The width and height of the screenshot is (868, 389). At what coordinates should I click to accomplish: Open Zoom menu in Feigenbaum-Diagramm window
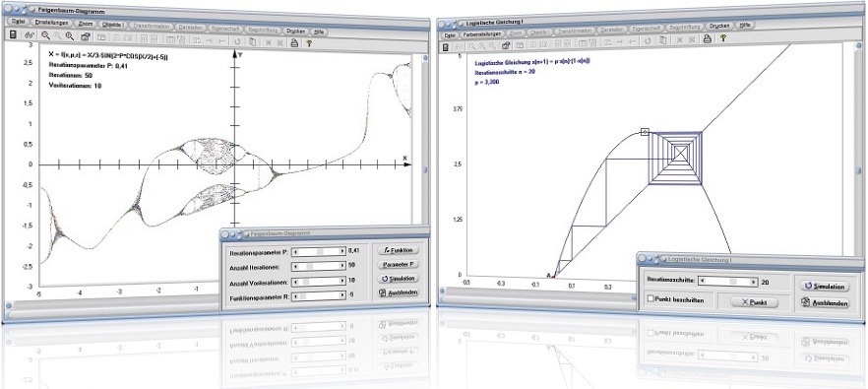click(86, 24)
